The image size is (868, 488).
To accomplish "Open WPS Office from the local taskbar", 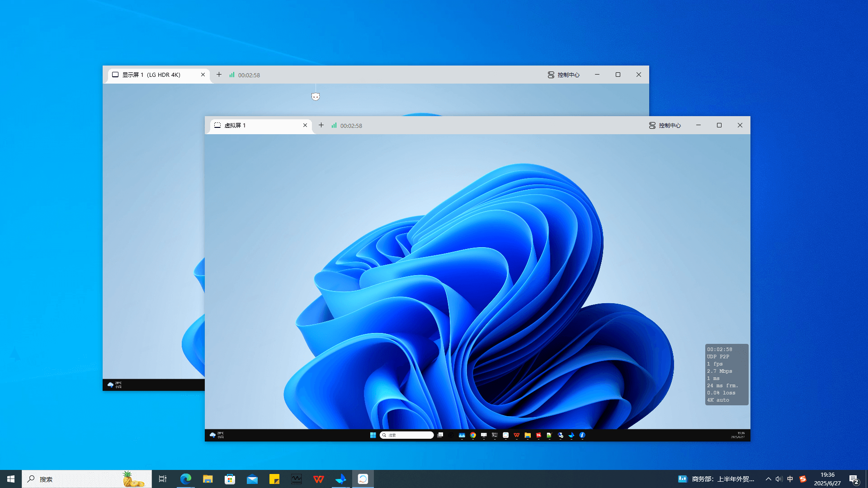I will (319, 479).
